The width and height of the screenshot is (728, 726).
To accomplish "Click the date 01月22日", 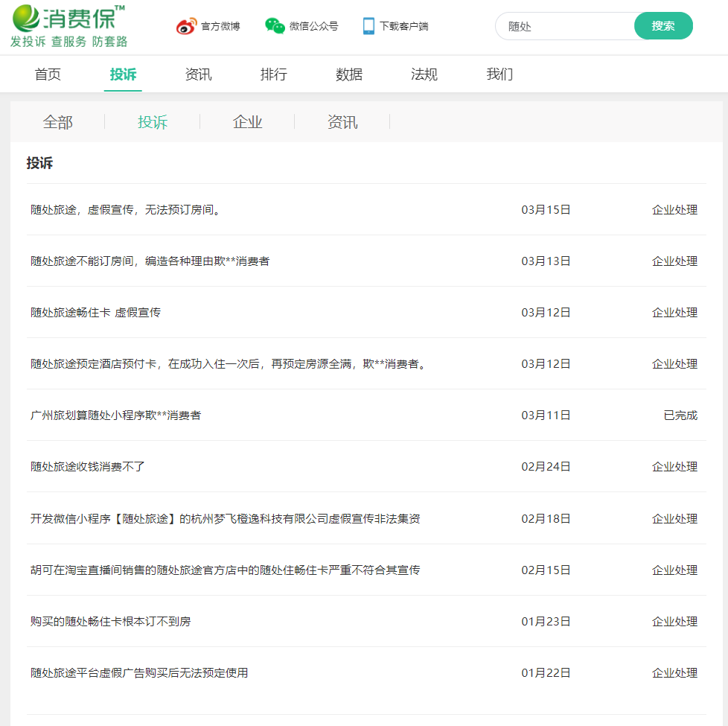I will pyautogui.click(x=546, y=673).
